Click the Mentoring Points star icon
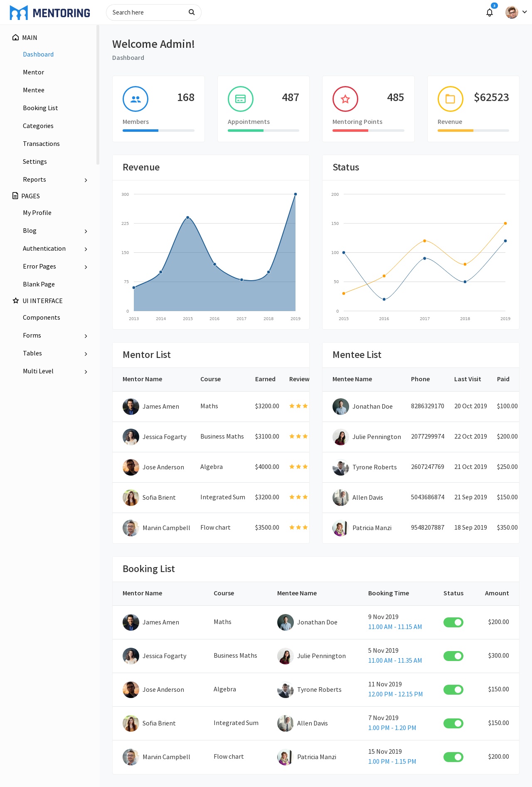532x787 pixels. click(345, 99)
